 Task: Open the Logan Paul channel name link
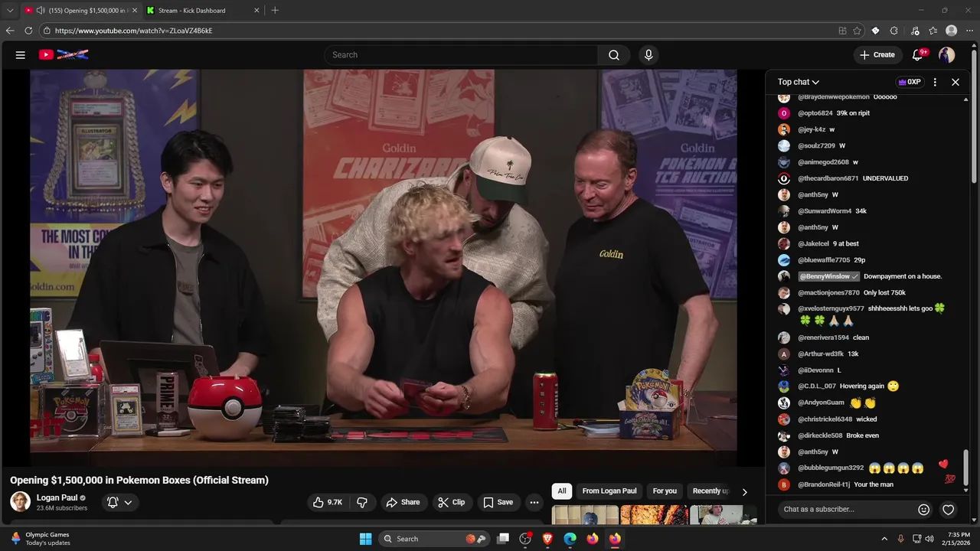click(x=57, y=497)
